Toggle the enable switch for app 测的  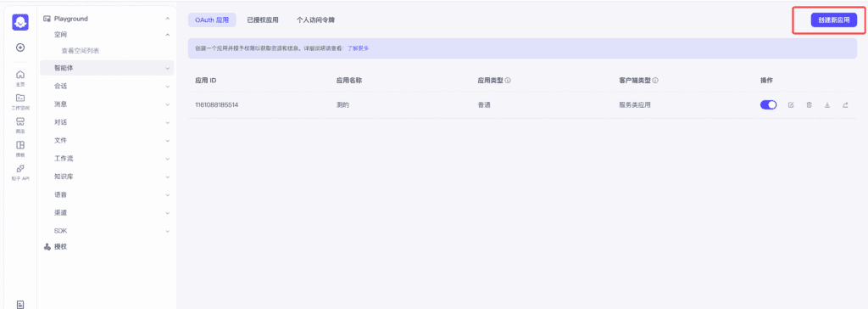[x=768, y=105]
